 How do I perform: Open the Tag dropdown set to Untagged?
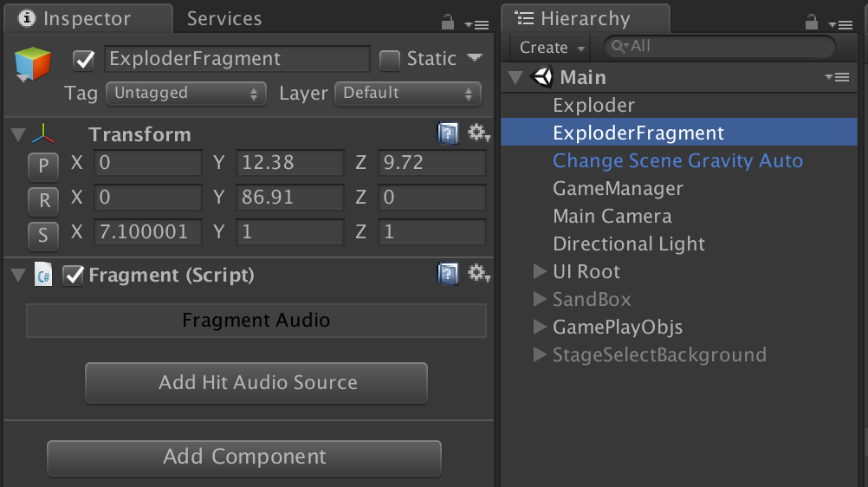185,93
